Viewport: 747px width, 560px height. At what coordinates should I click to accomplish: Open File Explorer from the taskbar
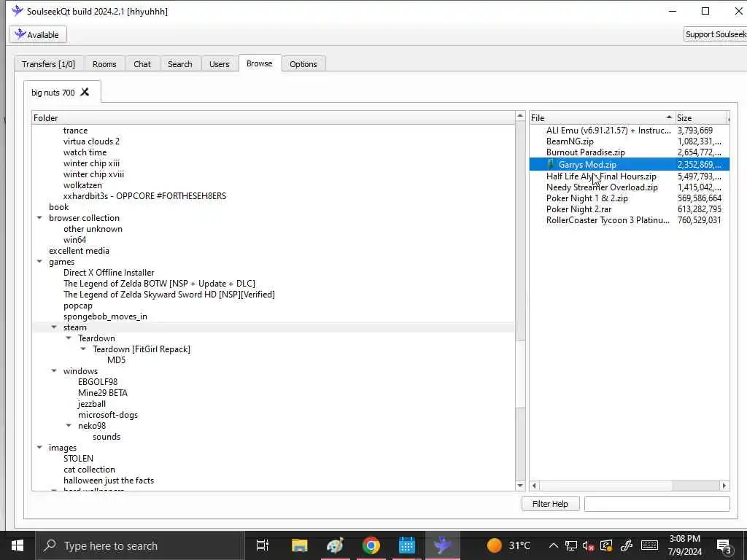(300, 545)
